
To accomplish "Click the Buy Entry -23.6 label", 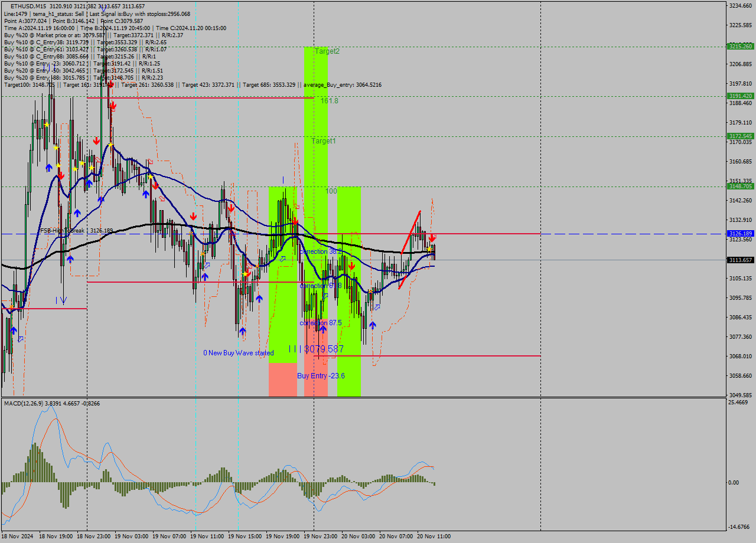I will [321, 376].
